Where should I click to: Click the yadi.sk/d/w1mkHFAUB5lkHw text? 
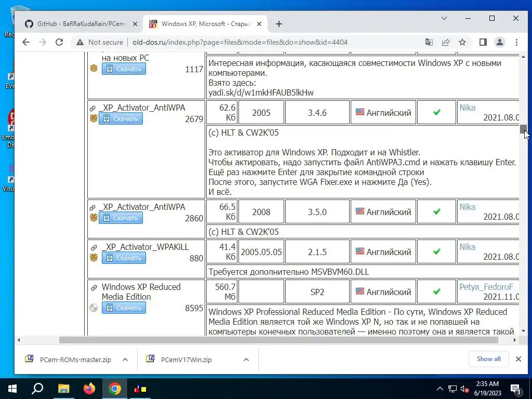pos(261,92)
